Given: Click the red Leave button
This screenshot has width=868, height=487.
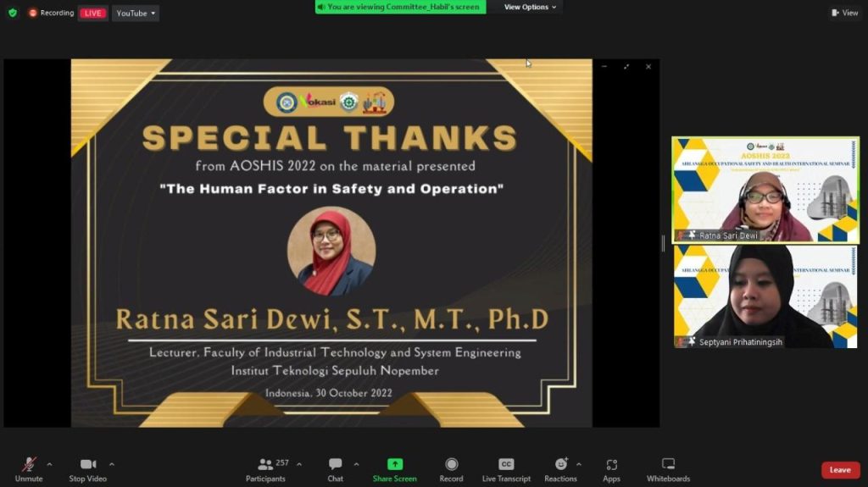Looking at the screenshot, I should (x=840, y=470).
